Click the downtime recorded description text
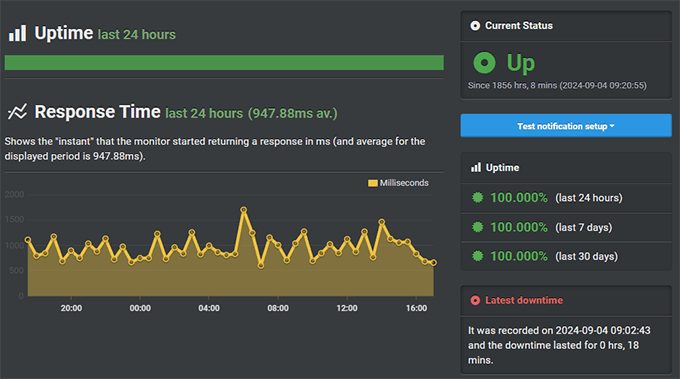Screen dimensions: 680x379 click(559, 345)
